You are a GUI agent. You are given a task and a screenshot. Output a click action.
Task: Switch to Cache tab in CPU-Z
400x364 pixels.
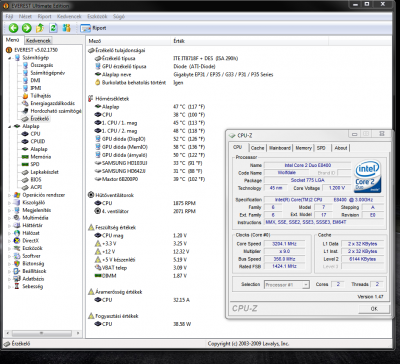(x=257, y=148)
